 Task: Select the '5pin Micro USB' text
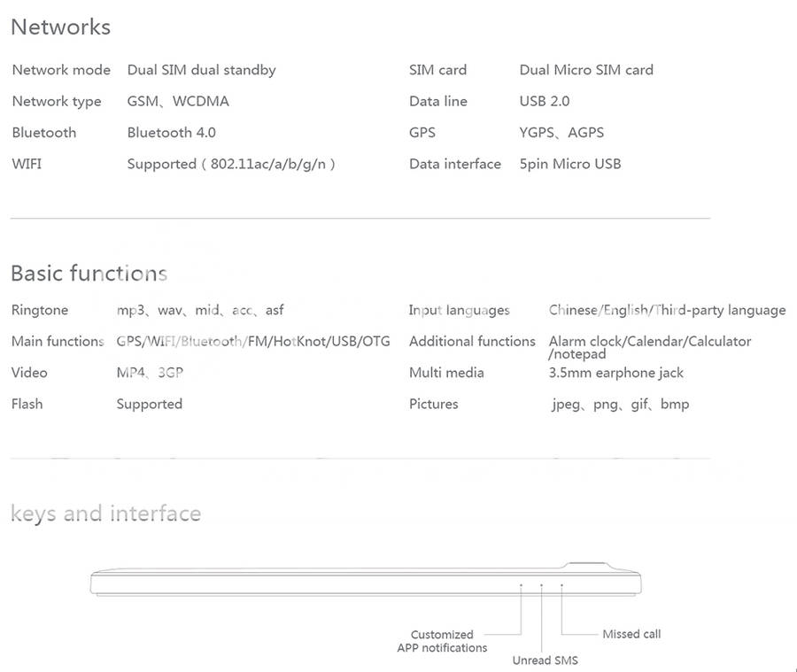point(570,164)
